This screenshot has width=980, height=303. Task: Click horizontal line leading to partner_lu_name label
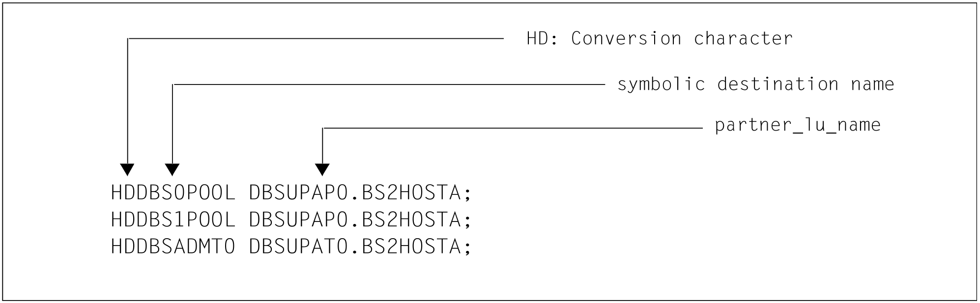click(511, 128)
